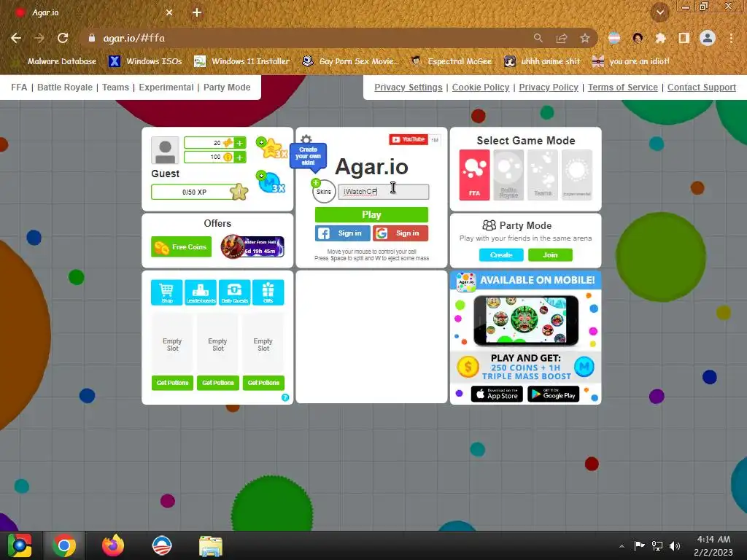Image resolution: width=747 pixels, height=560 pixels.
Task: Click the nickname input field
Action: [384, 192]
